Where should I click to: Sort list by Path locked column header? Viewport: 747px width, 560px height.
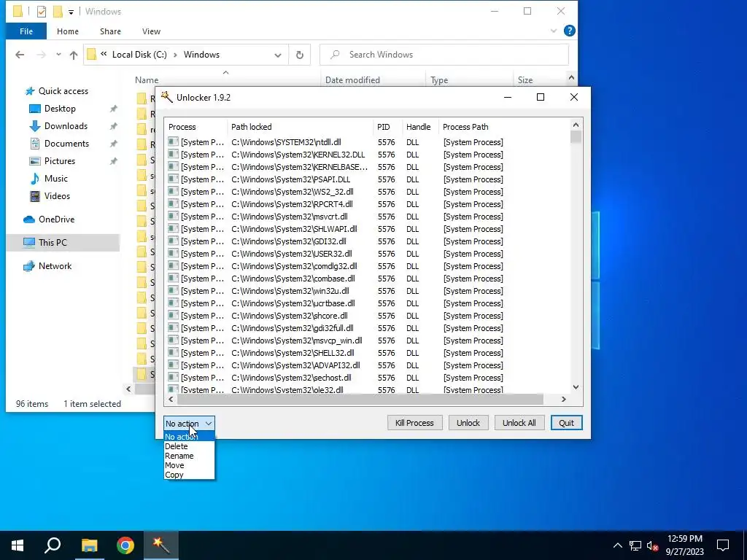[x=300, y=127]
